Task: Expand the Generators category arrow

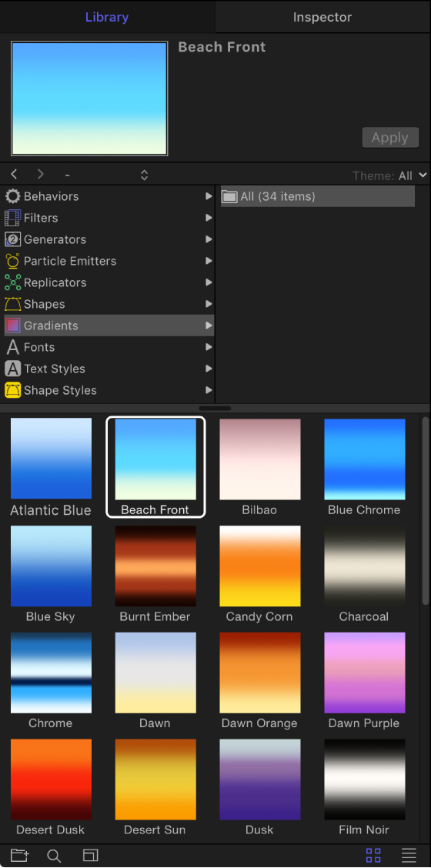Action: pyautogui.click(x=209, y=239)
